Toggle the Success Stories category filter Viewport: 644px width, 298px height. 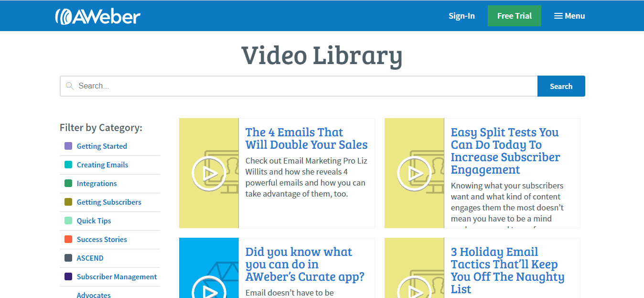click(102, 239)
